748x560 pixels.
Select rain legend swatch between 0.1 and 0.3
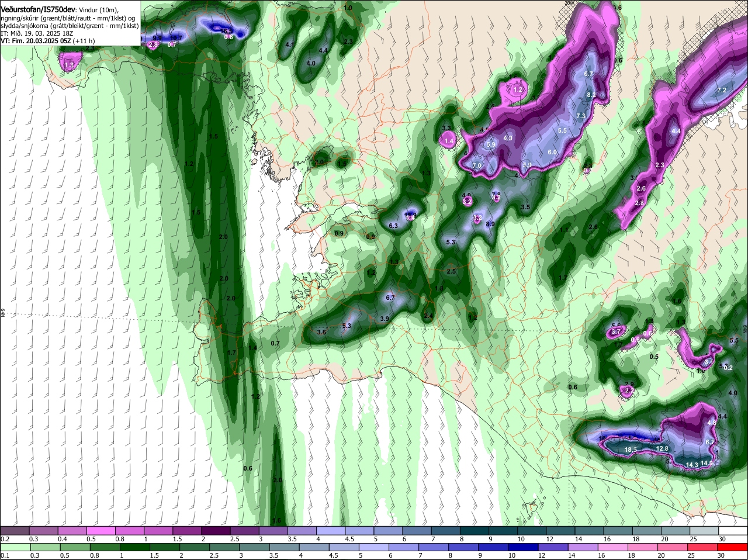point(15,547)
